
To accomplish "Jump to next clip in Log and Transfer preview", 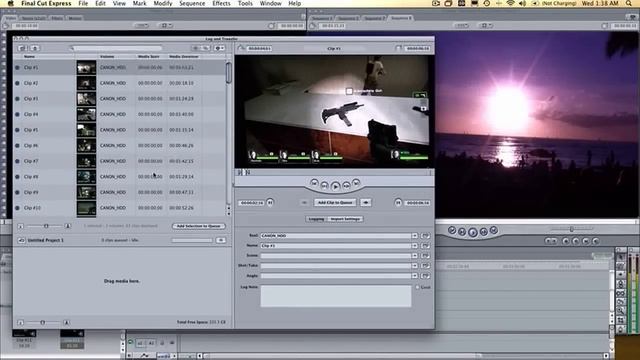I will point(356,183).
